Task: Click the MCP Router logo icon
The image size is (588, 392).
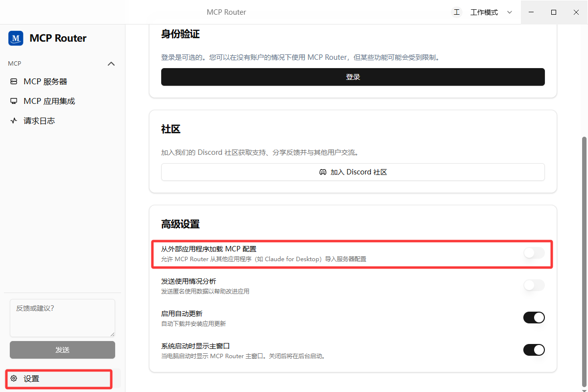Action: click(16, 38)
